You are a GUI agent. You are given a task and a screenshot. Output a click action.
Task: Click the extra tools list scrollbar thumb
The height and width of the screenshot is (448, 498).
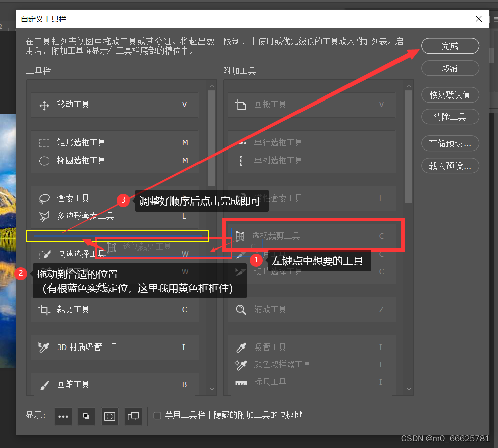tap(408, 146)
